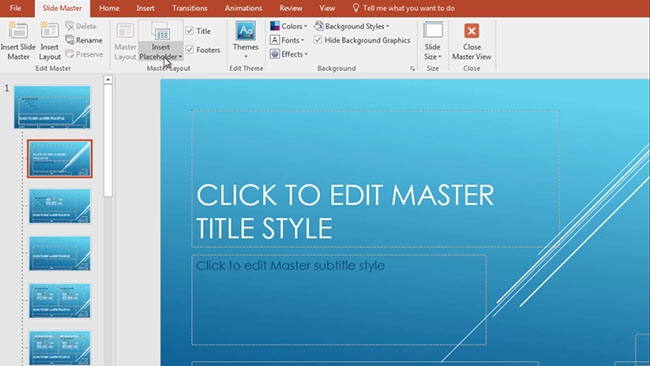Open the Slide Size dropdown arrow
This screenshot has width=650, height=366.
click(x=440, y=57)
